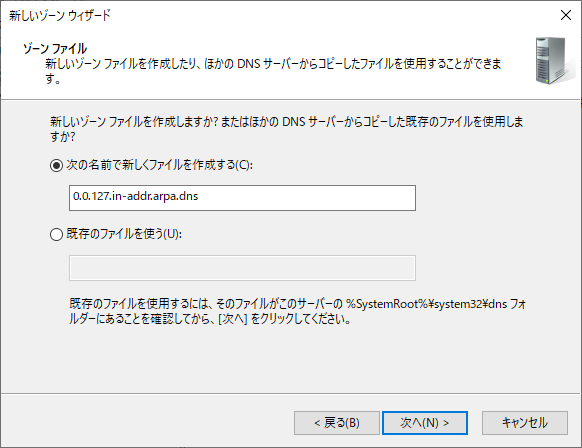Select radio button 次の名前で新しくファイルを作成する
This screenshot has height=448, width=582.
coord(56,165)
